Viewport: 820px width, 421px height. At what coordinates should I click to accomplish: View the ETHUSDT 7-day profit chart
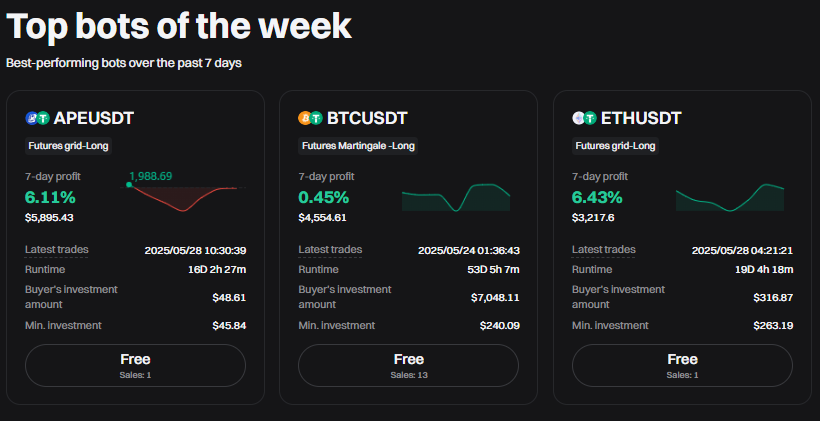[x=730, y=197]
